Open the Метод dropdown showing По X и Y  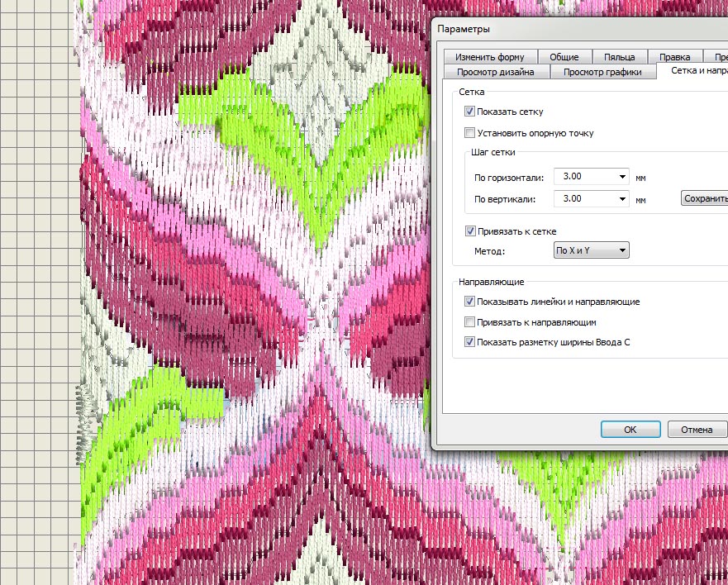click(x=621, y=250)
